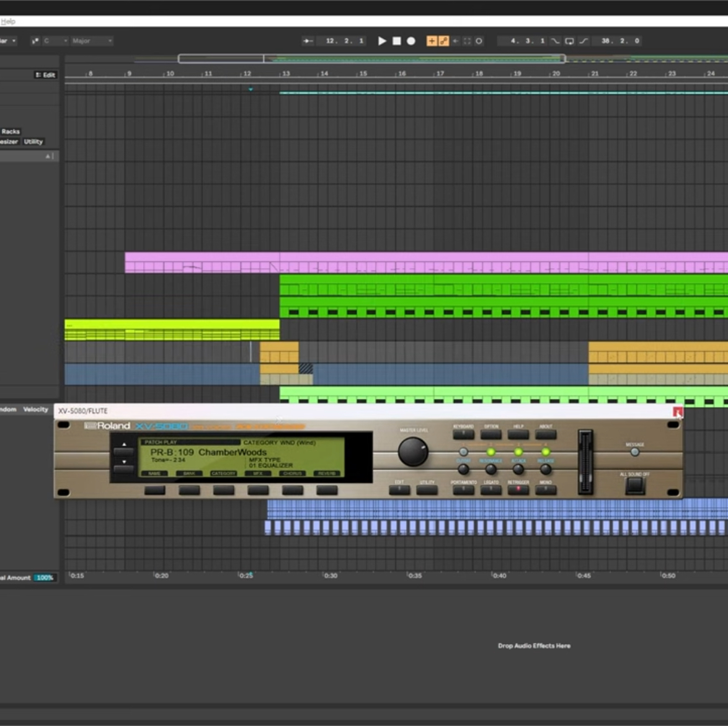Toggle the Punch-Out switch
Screen dimensions: 728x726
click(584, 41)
